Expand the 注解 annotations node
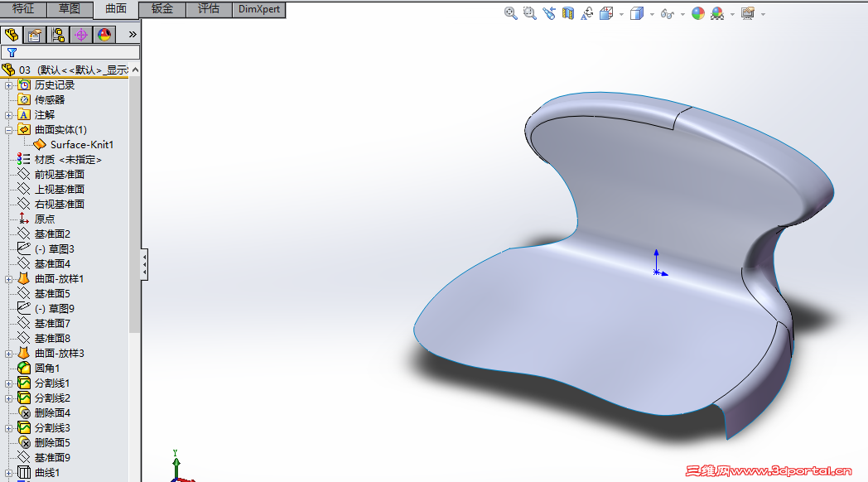The height and width of the screenshot is (482, 868). coord(9,115)
